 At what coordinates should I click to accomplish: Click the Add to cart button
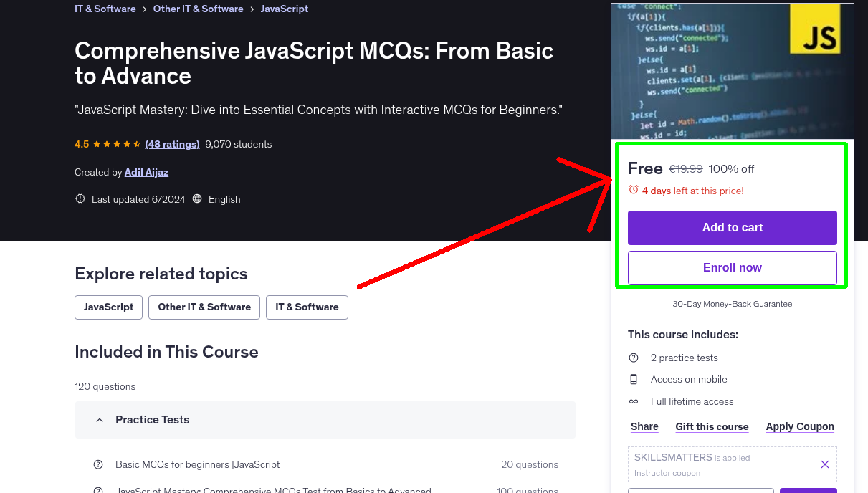pyautogui.click(x=733, y=228)
